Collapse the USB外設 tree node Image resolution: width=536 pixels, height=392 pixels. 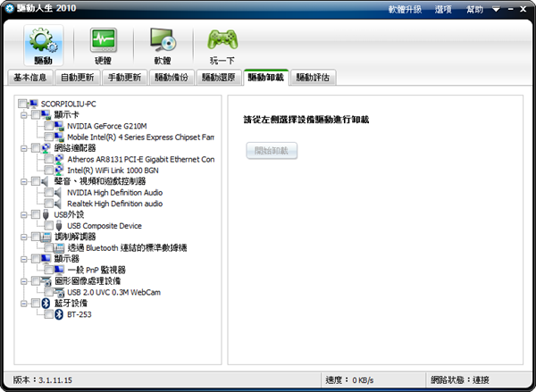[x=23, y=214]
